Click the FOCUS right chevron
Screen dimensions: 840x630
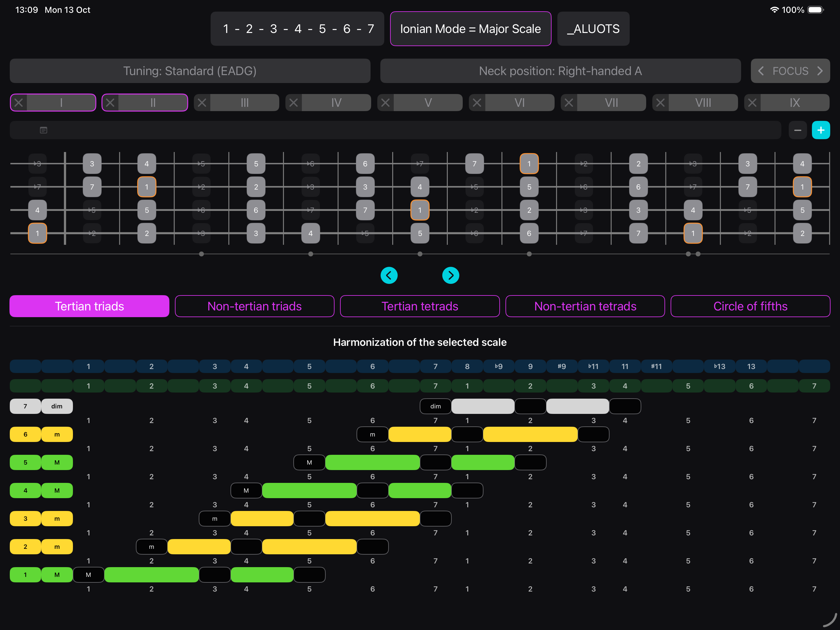click(x=820, y=71)
